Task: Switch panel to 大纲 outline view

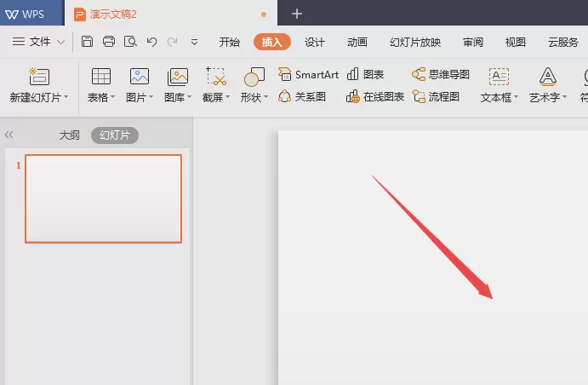Action: coord(70,135)
